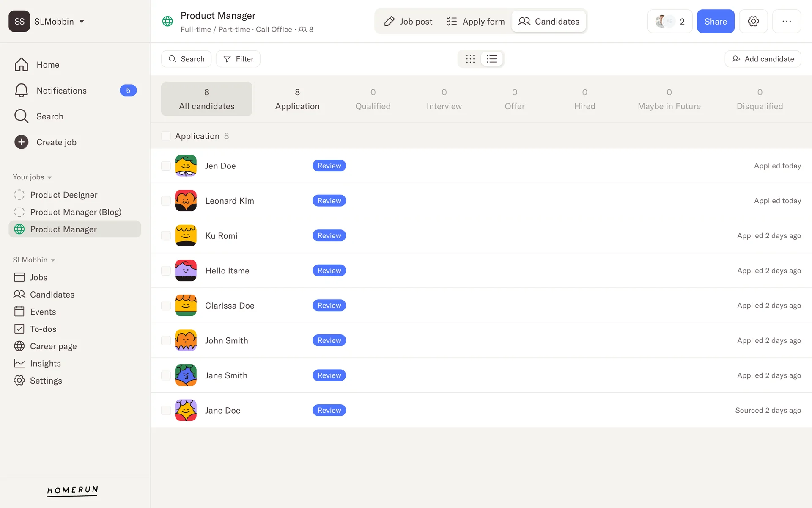Click the Create job plus icon
The width and height of the screenshot is (812, 508).
(x=21, y=142)
